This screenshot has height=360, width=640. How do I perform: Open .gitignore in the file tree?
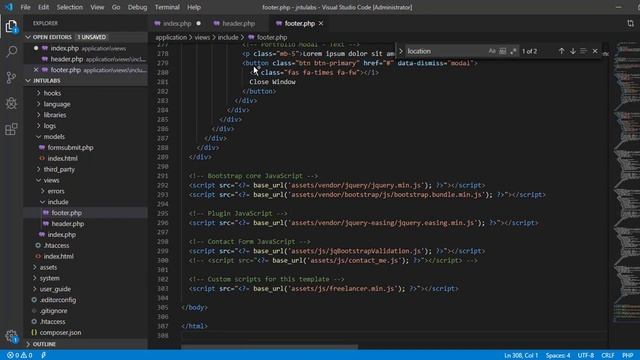53,311
